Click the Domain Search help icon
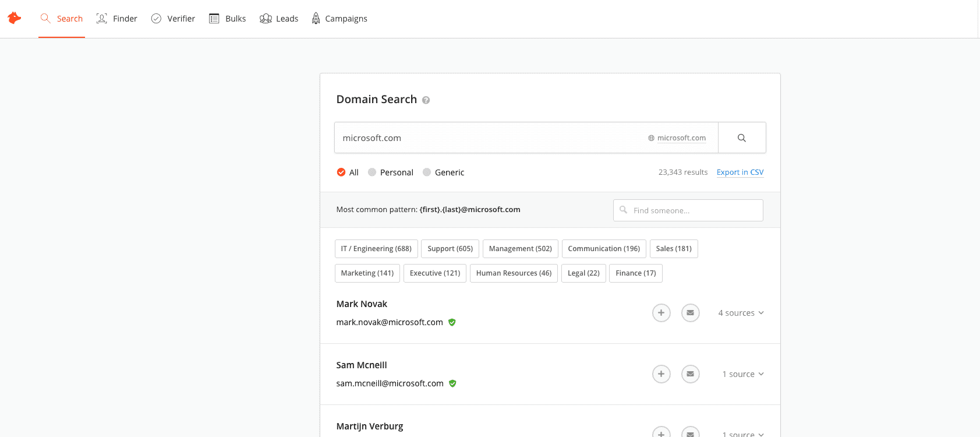 [426, 100]
